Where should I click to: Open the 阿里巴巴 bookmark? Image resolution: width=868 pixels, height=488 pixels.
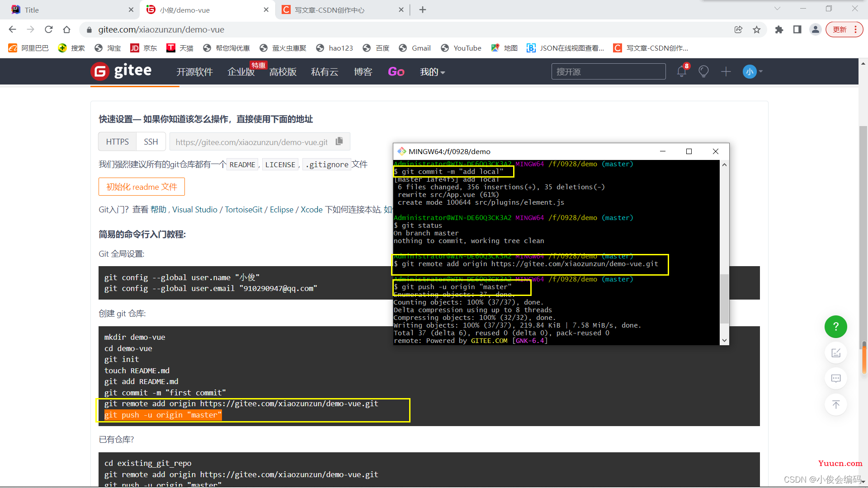(28, 48)
